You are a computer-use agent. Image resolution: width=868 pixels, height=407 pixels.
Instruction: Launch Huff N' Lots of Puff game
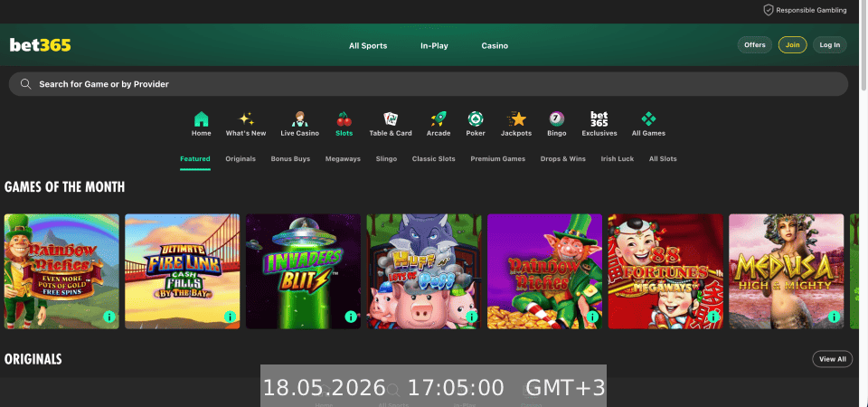pyautogui.click(x=423, y=271)
